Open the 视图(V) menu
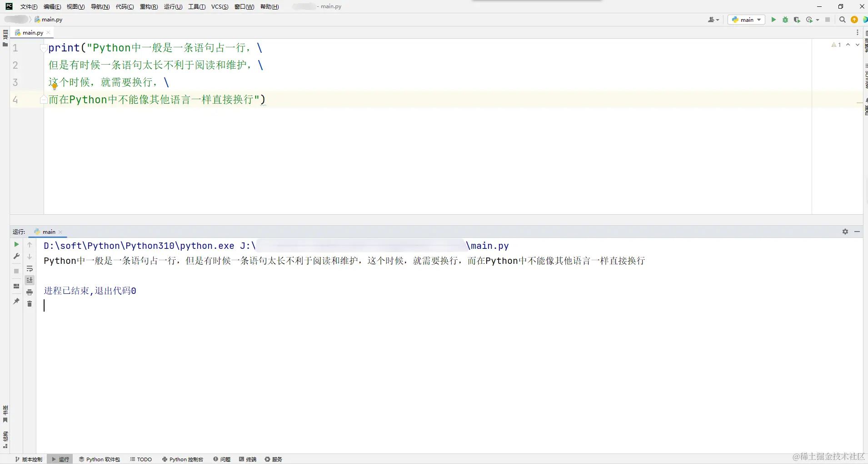The height and width of the screenshot is (464, 868). [76, 7]
